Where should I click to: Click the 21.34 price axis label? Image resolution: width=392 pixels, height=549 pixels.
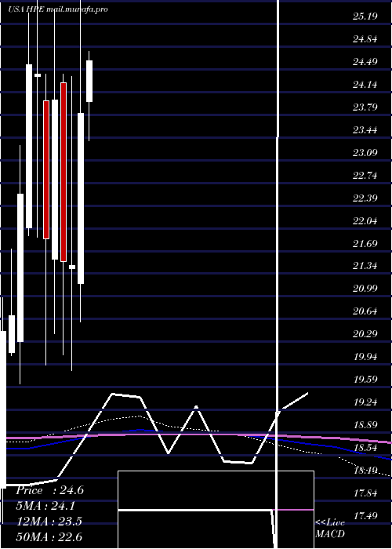365,266
